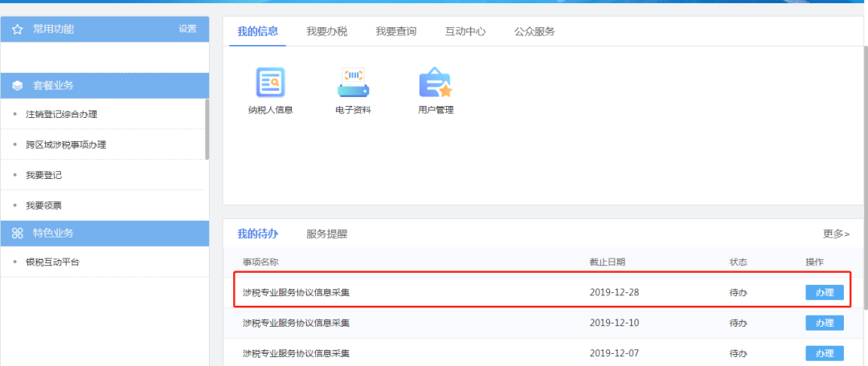Open the 电子资料 scanner icon
Viewport: 868px width, 366px height.
(x=353, y=83)
